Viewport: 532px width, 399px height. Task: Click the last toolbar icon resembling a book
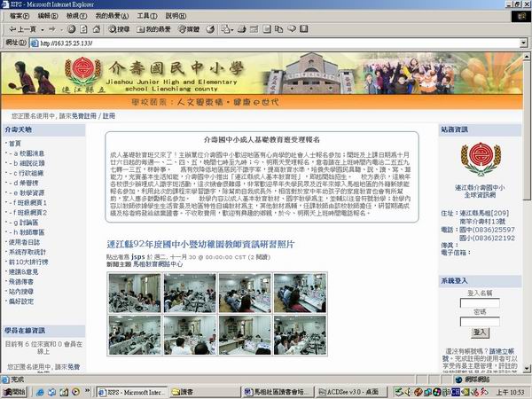click(x=304, y=29)
